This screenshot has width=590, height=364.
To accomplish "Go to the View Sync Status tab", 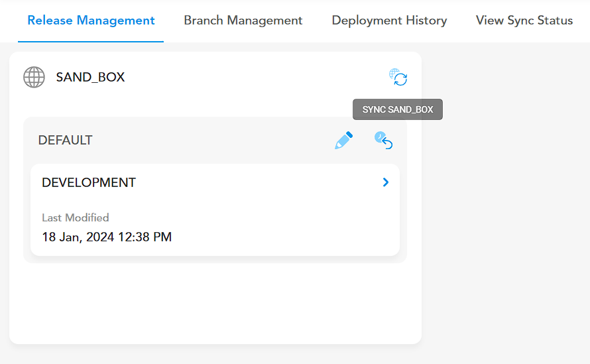I will click(524, 21).
